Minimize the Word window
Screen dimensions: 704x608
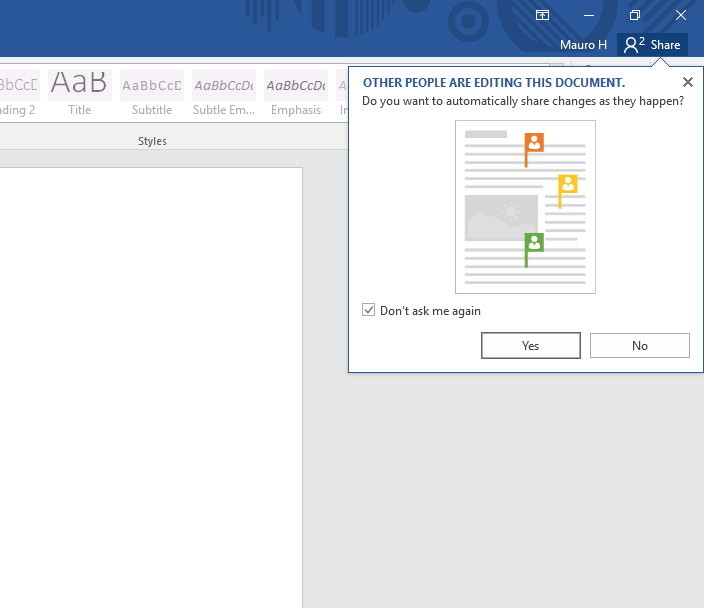pyautogui.click(x=589, y=15)
